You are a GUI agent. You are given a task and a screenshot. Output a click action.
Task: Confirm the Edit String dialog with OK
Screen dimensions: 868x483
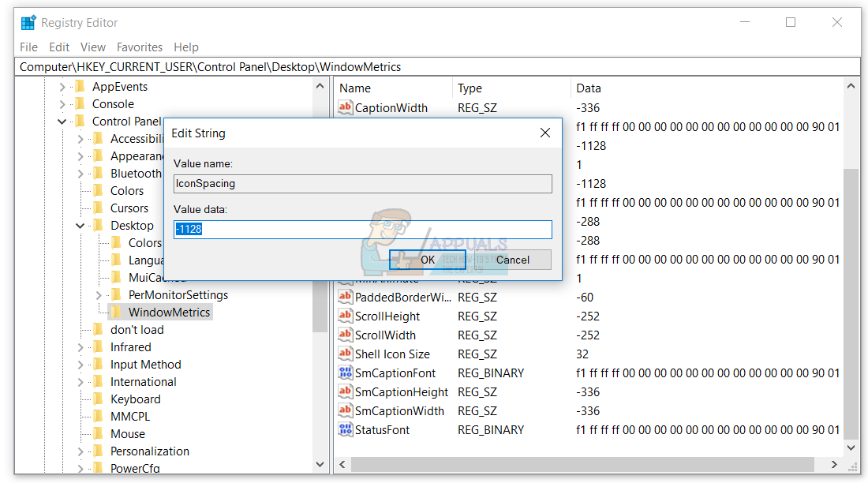(x=427, y=260)
